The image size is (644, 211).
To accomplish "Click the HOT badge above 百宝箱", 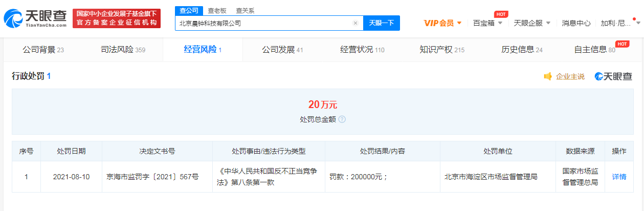I will [x=501, y=14].
